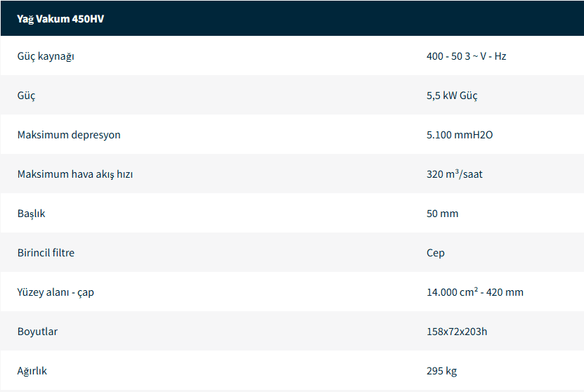Viewport: 584px width, 392px height.
Task: Select the 'Maksimum hava akış hızı' label
Action: [75, 174]
